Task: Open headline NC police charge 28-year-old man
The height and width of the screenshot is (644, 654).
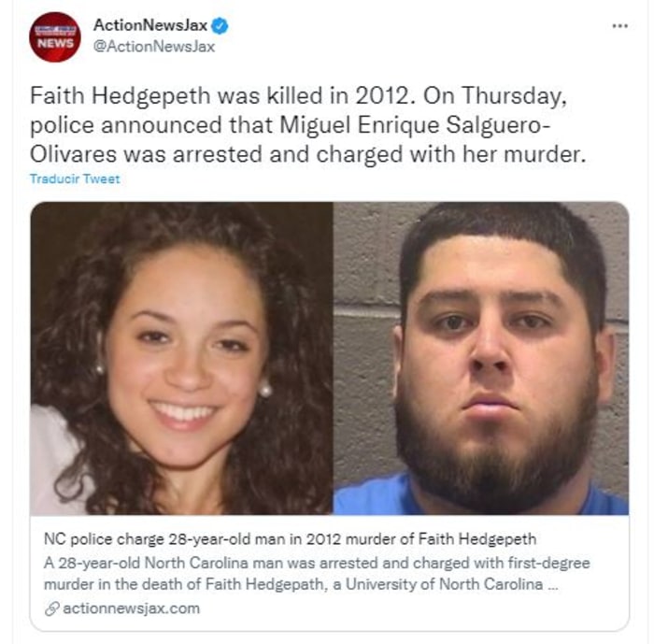Action: pyautogui.click(x=290, y=538)
